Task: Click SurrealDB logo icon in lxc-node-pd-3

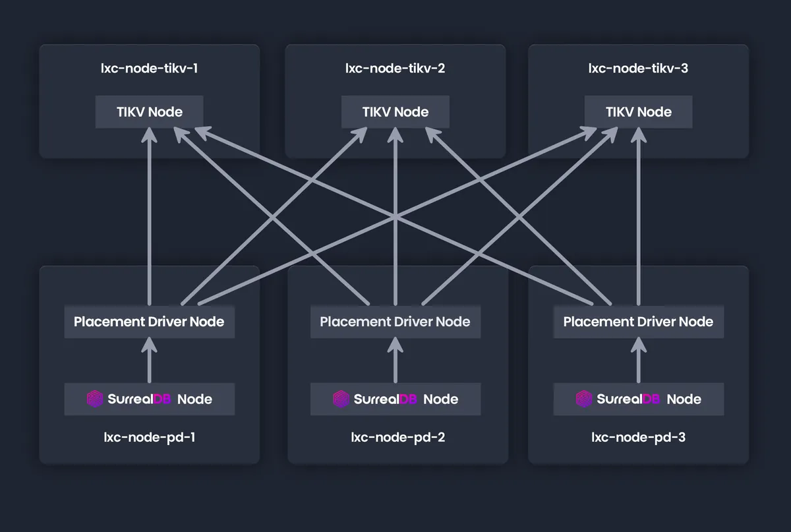Action: (x=585, y=399)
